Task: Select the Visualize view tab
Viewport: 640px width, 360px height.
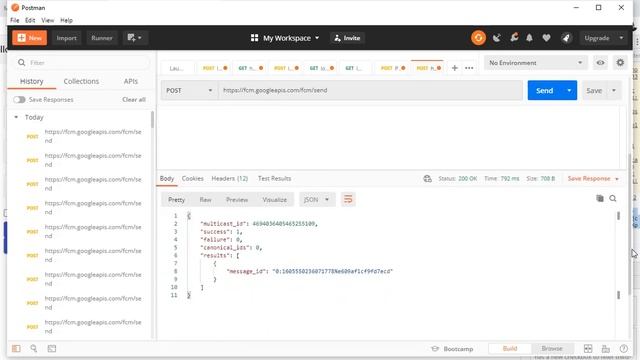Action: coord(274,200)
